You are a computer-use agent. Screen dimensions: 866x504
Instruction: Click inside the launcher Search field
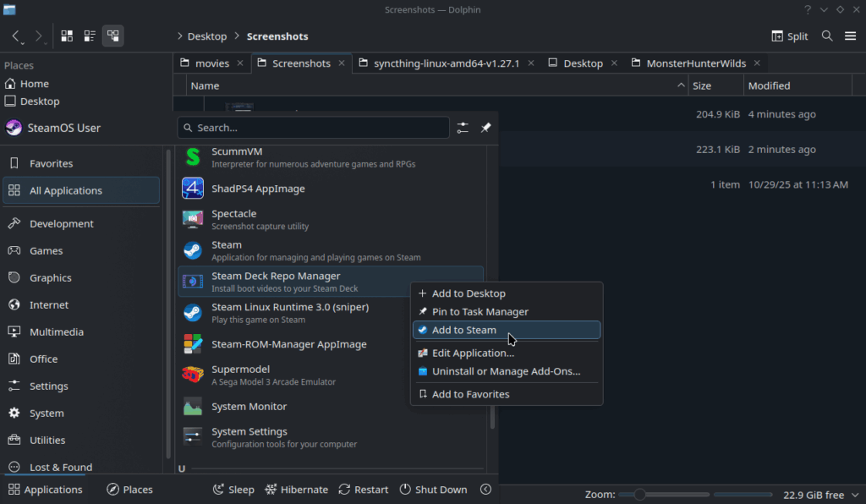tap(313, 127)
